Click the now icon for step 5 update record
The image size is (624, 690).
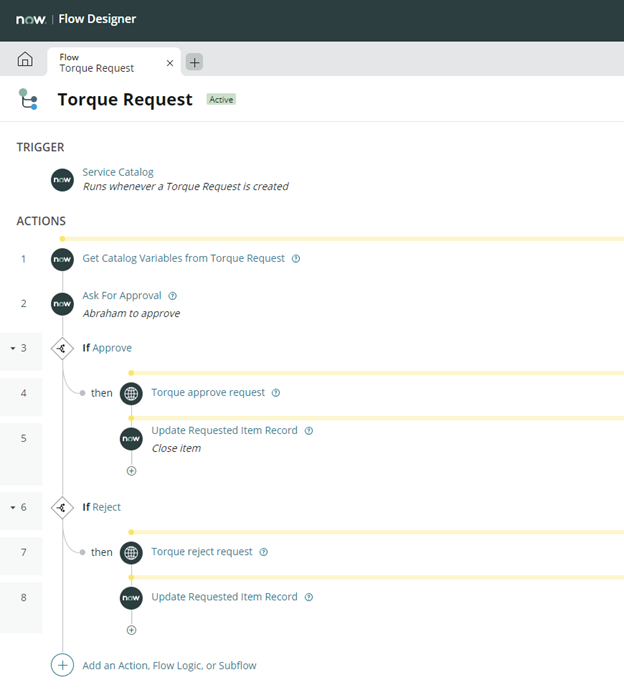click(x=131, y=439)
